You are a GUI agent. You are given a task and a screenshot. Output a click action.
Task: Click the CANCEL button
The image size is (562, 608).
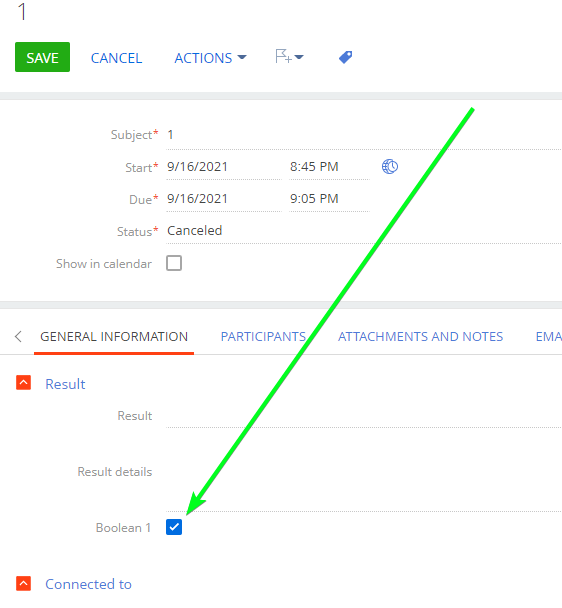[x=116, y=58]
